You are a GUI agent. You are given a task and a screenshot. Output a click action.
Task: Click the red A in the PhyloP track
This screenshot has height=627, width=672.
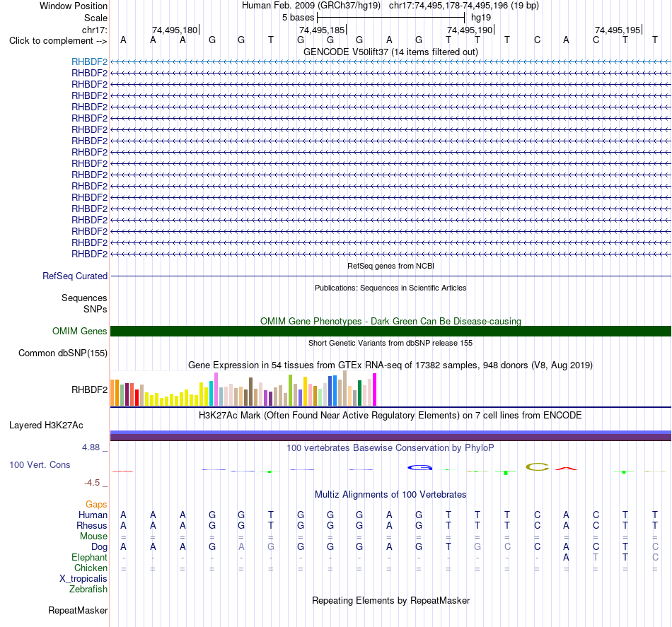566,469
